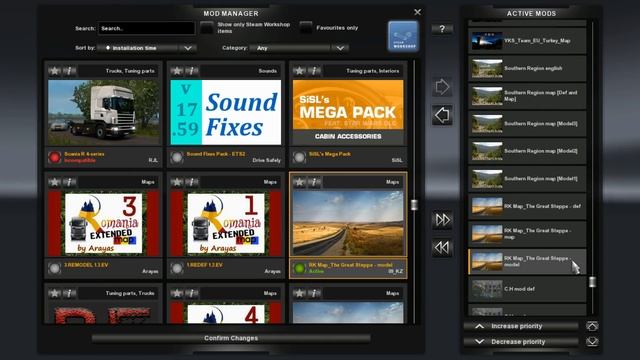
Task: Enable Show only Steam Workshop items
Action: coord(207,28)
